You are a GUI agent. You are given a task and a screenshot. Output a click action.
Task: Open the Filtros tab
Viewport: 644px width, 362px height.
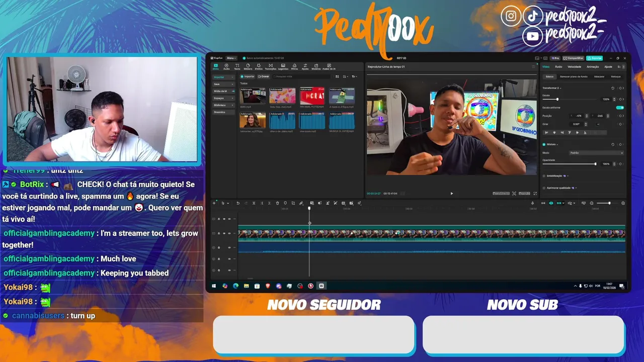click(x=294, y=67)
